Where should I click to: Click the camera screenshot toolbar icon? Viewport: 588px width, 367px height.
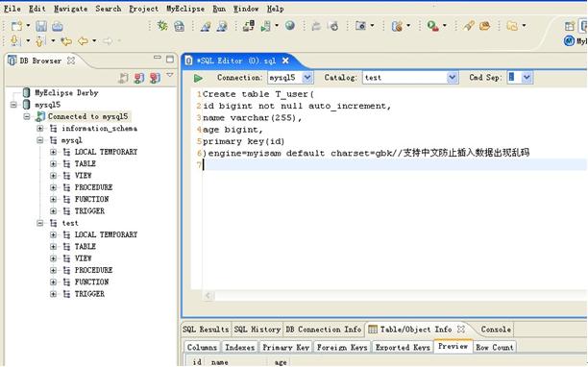coord(360,26)
